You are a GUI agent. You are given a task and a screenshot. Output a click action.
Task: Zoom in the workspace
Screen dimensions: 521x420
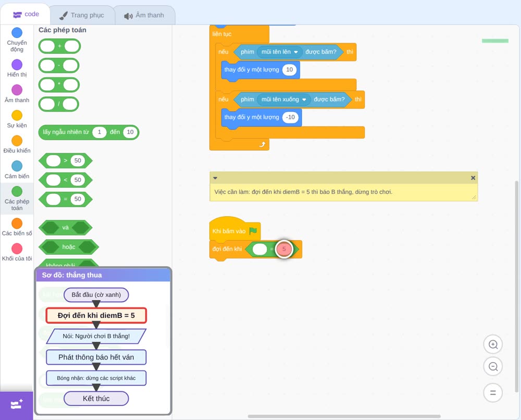(493, 344)
